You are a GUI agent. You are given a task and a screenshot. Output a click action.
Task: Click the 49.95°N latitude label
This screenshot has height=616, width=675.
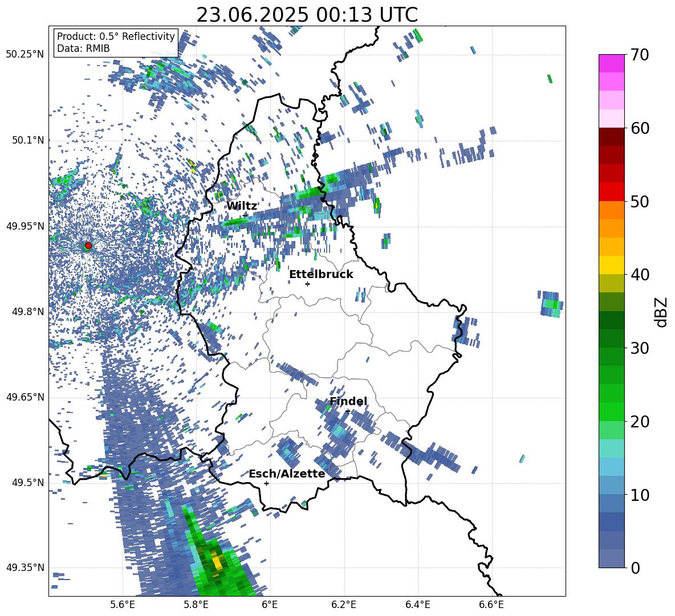pyautogui.click(x=25, y=226)
